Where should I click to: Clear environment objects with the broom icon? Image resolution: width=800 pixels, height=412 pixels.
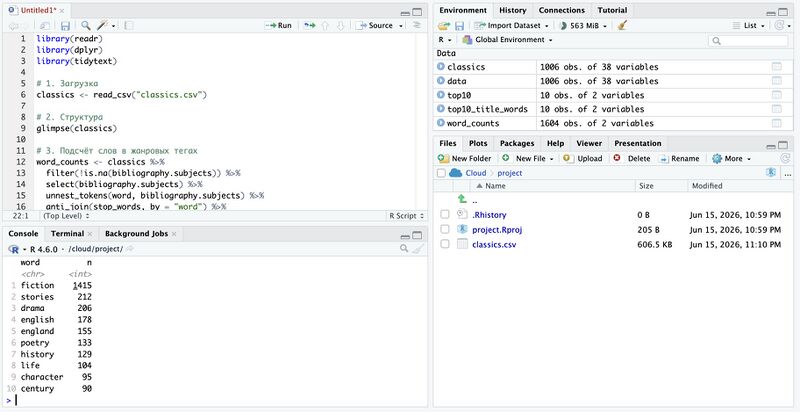click(x=622, y=25)
